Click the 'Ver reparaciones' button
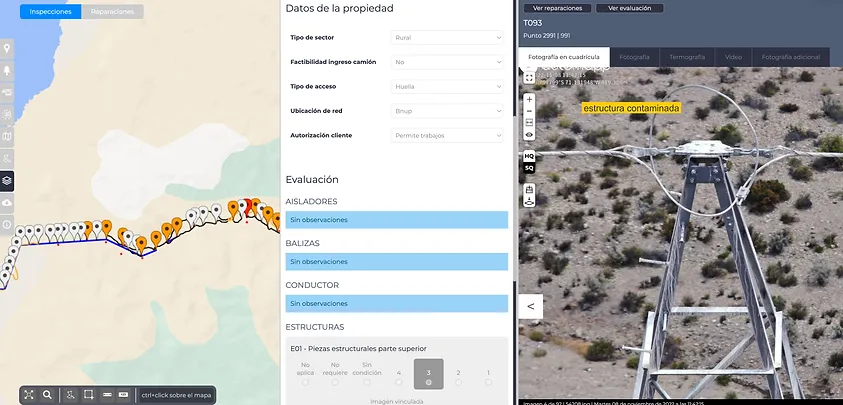843x405 pixels. coord(558,8)
